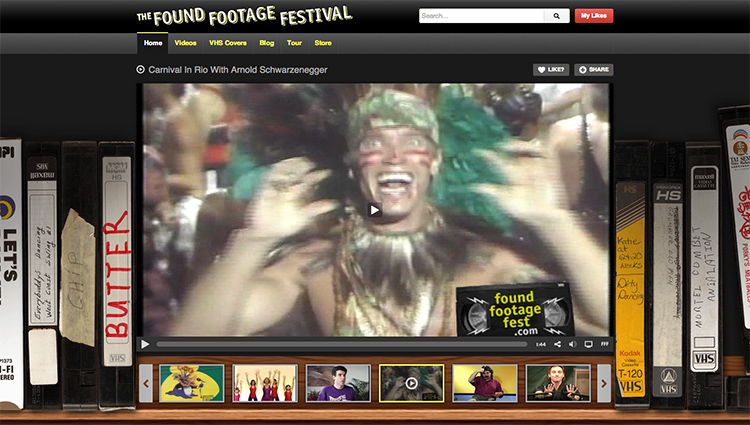Select the man with raised hands thumbnail
Image resolution: width=750 pixels, height=425 pixels.
(558, 383)
